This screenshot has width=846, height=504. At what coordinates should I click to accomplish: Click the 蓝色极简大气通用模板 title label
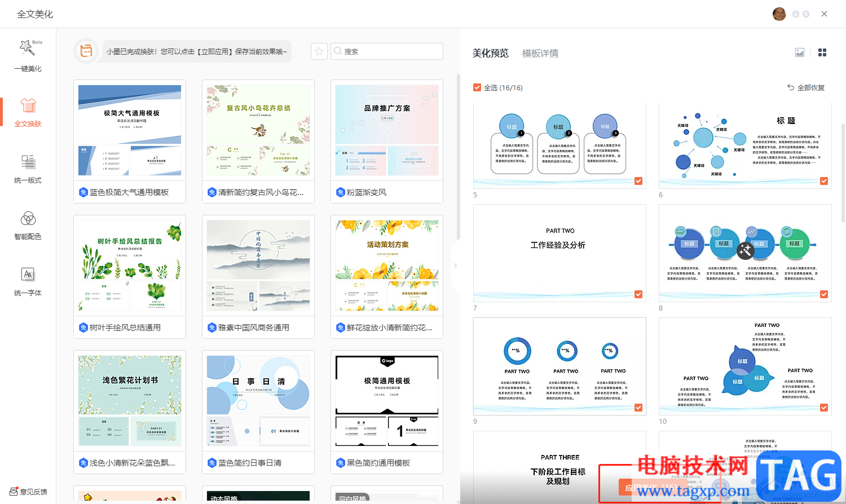(x=129, y=192)
